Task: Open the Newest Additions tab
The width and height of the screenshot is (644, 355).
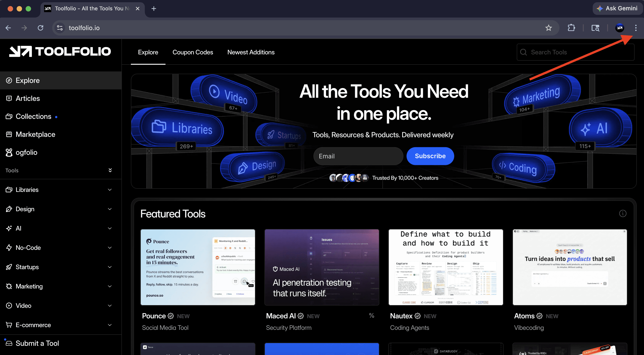Action: click(x=251, y=52)
